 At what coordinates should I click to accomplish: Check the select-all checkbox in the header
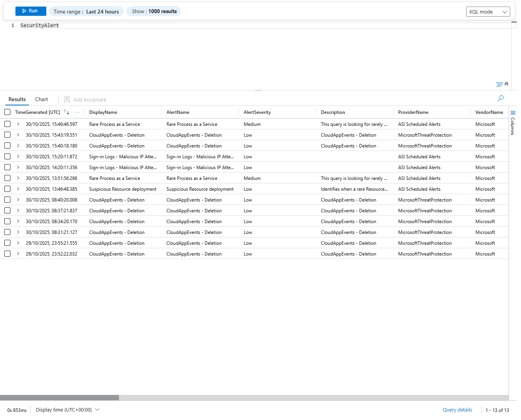[x=7, y=112]
